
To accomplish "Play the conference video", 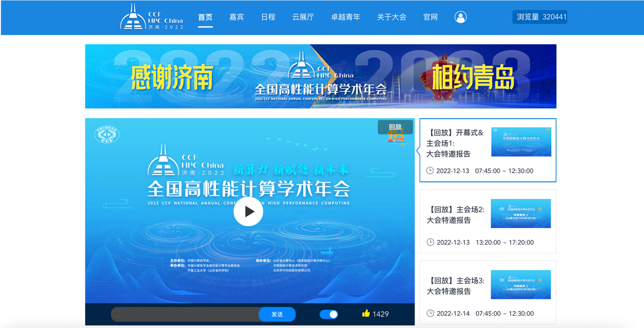I will click(x=248, y=211).
